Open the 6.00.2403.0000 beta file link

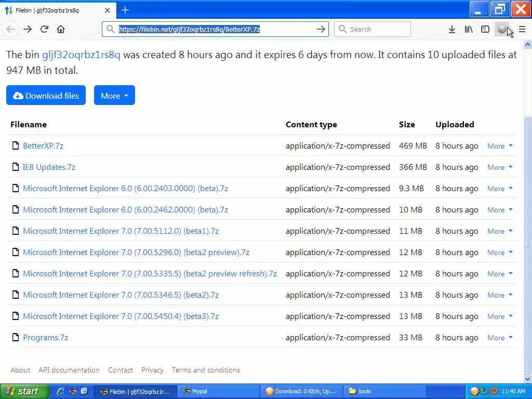126,188
